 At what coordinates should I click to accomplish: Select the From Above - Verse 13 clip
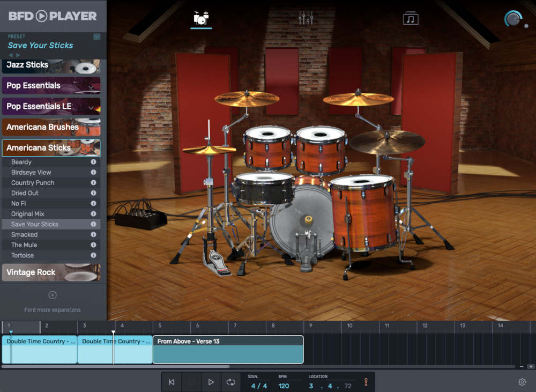point(228,349)
